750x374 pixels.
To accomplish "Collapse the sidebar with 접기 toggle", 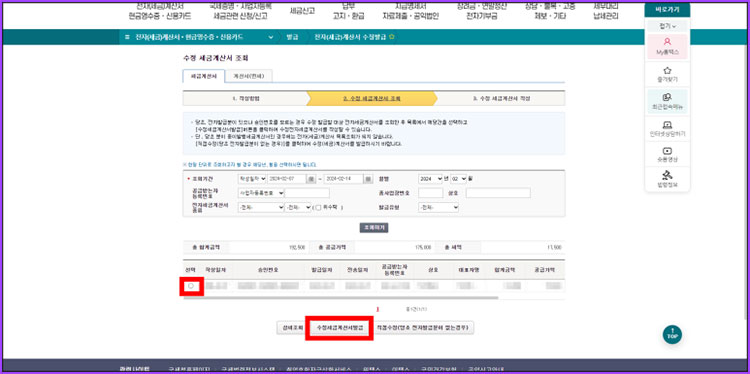I will [667, 26].
